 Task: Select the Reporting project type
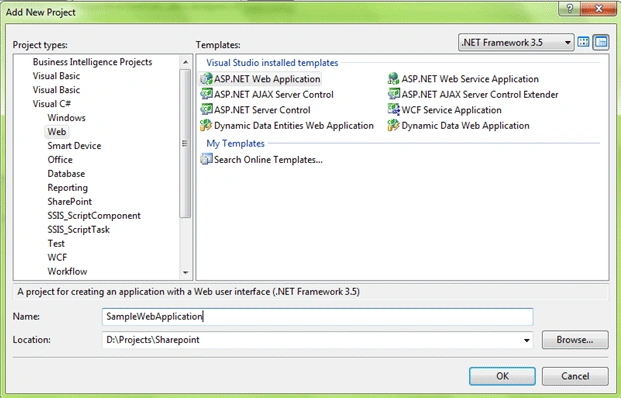(67, 188)
